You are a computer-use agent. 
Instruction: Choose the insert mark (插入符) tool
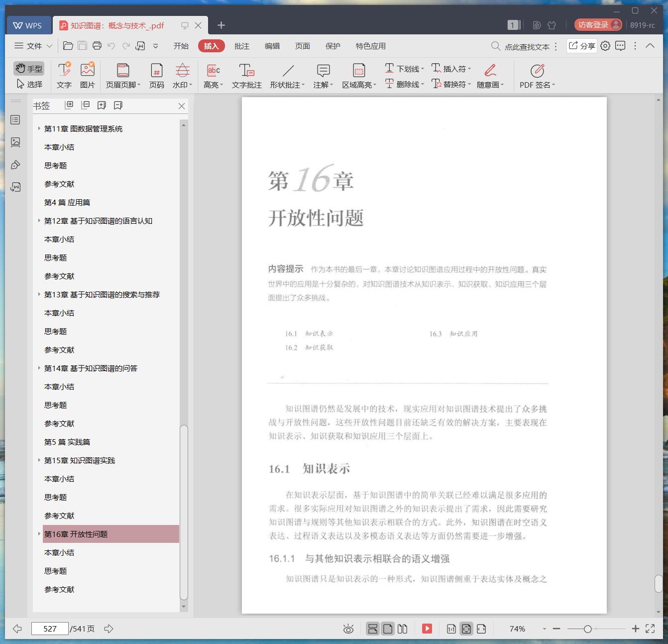click(x=451, y=68)
